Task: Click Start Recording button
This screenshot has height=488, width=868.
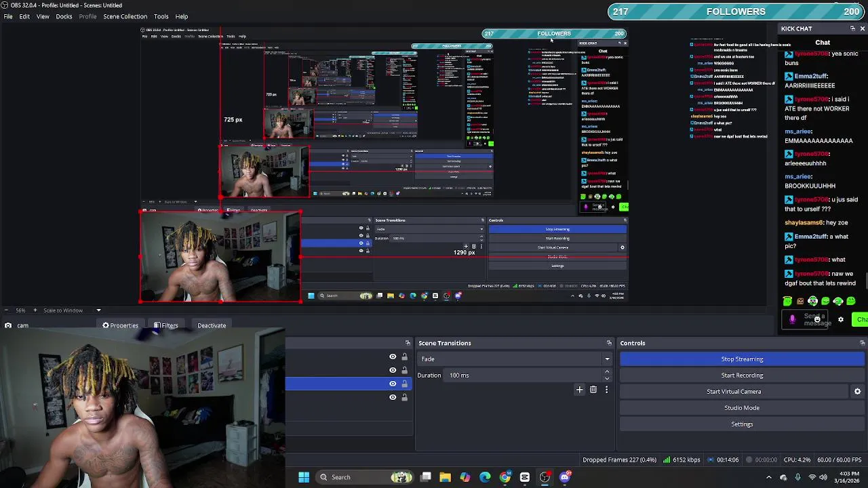Action: coord(742,375)
